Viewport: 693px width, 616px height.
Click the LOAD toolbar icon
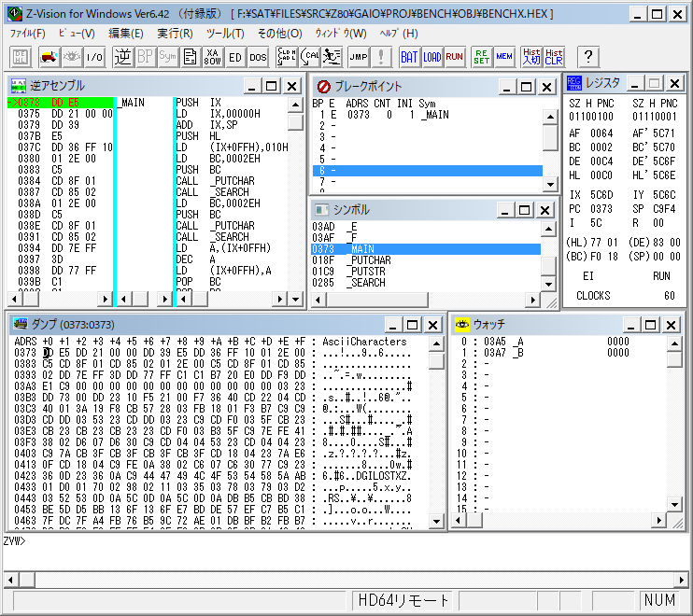pyautogui.click(x=431, y=57)
